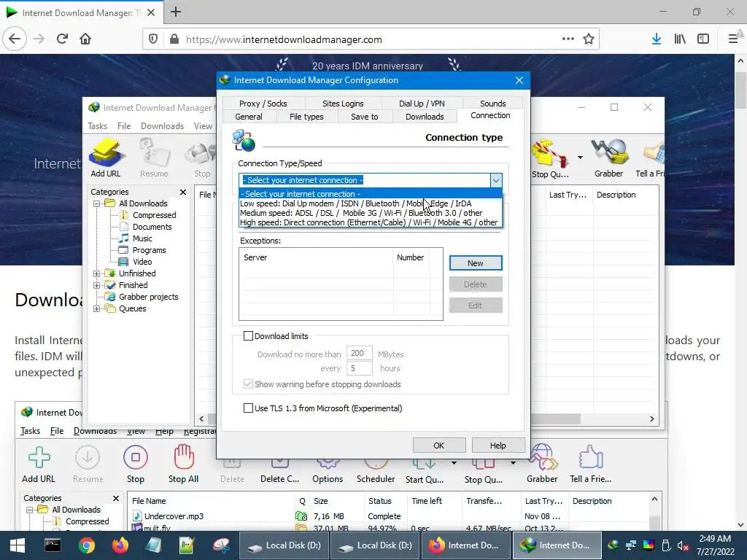Switch to the Save to tab

click(x=365, y=117)
